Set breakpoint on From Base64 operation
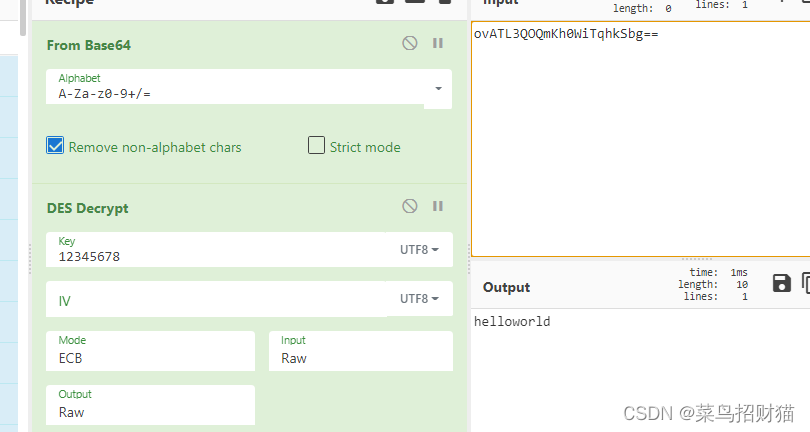810x432 pixels. pyautogui.click(x=438, y=43)
